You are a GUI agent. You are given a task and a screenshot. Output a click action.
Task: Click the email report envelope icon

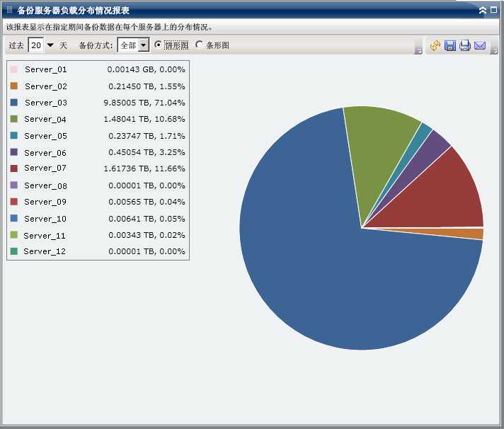coord(480,45)
